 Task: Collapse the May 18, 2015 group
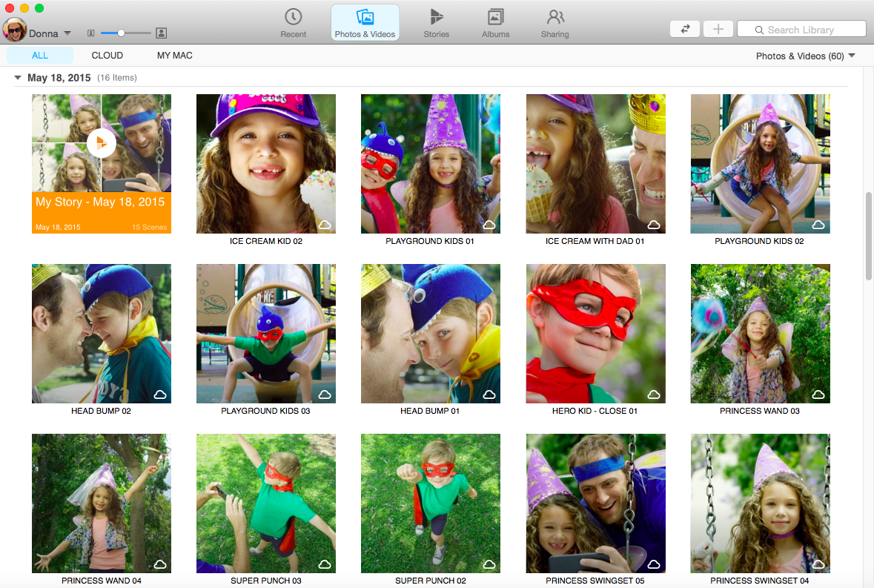(x=18, y=78)
